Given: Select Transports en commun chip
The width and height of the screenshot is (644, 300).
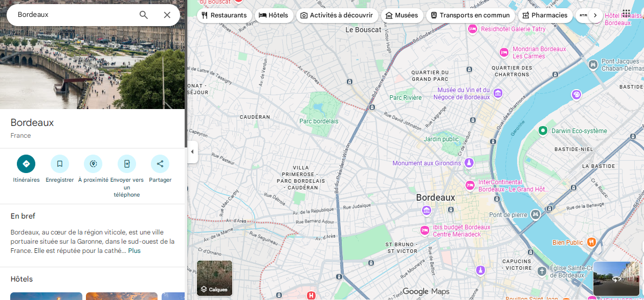Looking at the screenshot, I should (x=470, y=15).
